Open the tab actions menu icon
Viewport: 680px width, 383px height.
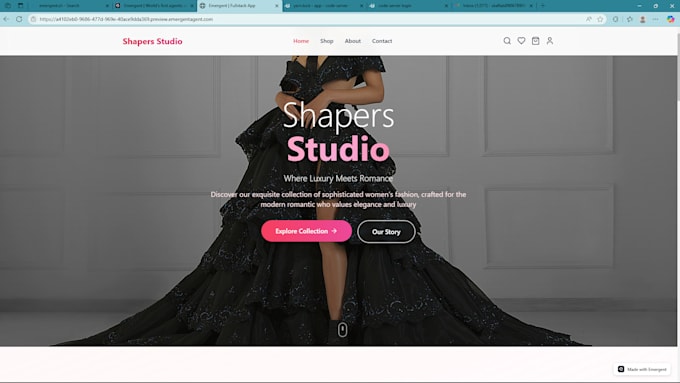[20, 6]
